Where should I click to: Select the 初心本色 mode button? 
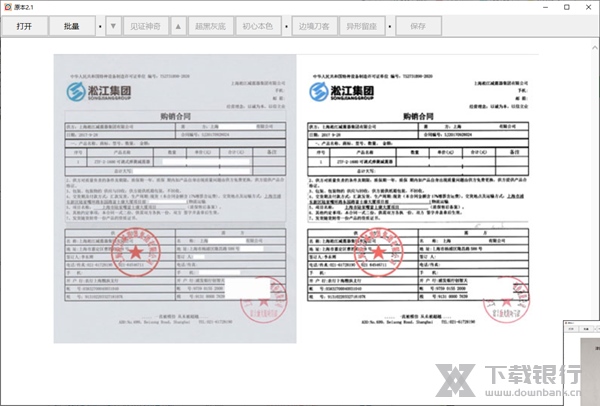click(258, 26)
